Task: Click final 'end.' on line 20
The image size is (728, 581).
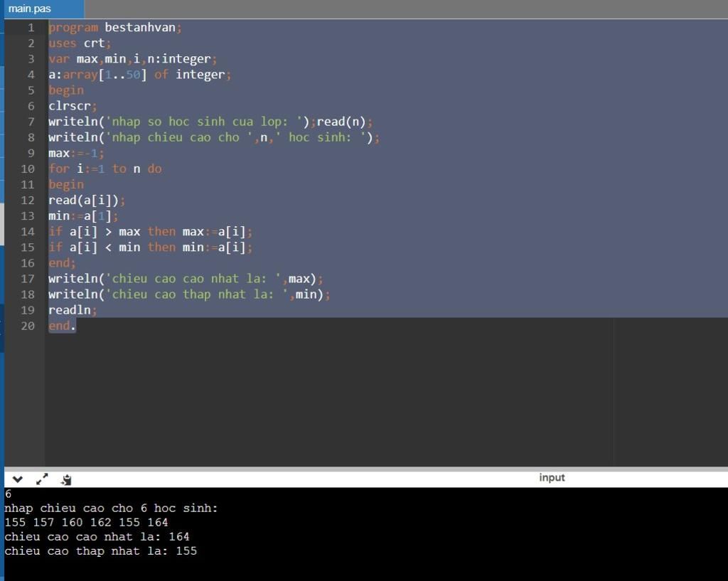Action: click(63, 326)
